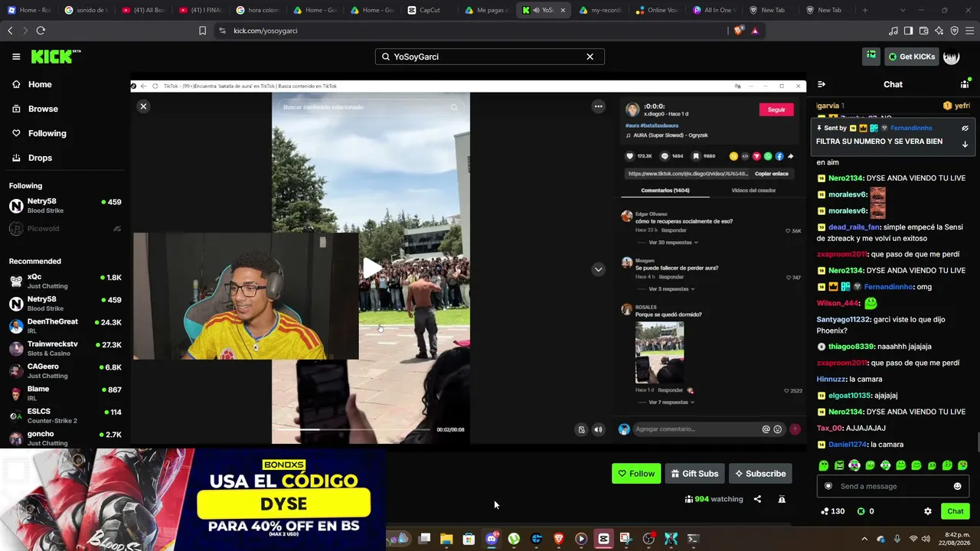This screenshot has height=551, width=980.
Task: Reload the page with browser refresh button
Action: tap(41, 31)
